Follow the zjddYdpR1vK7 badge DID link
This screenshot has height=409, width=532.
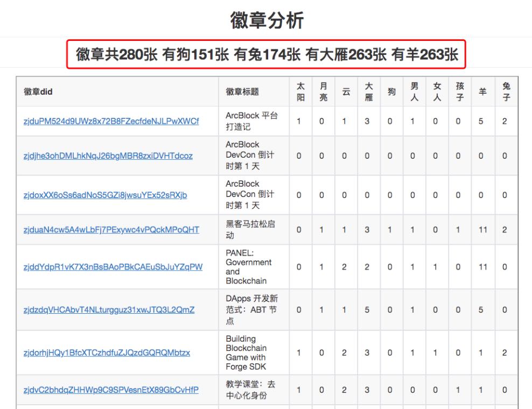113,267
